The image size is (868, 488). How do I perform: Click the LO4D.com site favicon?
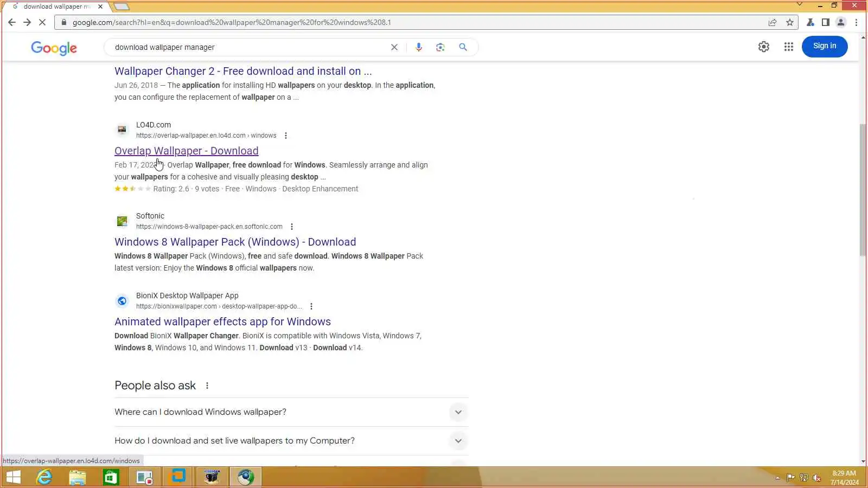122,130
